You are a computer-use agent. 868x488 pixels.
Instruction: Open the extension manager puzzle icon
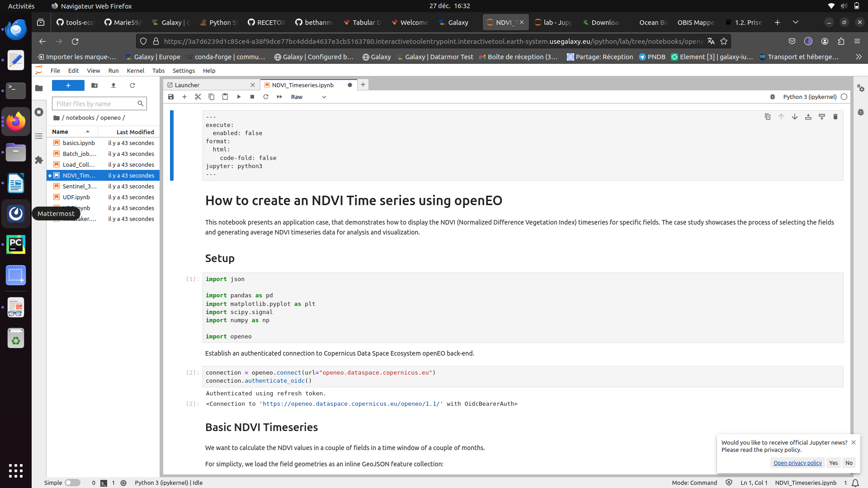pyautogui.click(x=39, y=160)
